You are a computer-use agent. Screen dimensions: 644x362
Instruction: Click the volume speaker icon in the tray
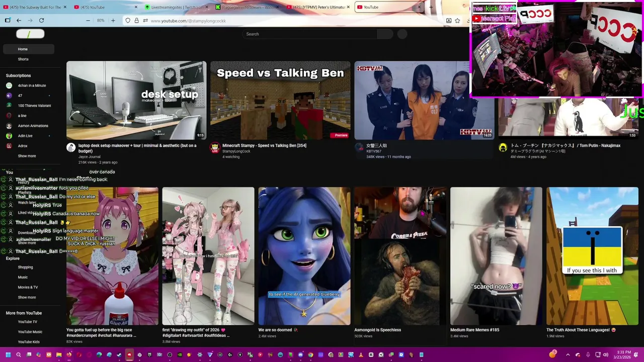tap(605, 355)
